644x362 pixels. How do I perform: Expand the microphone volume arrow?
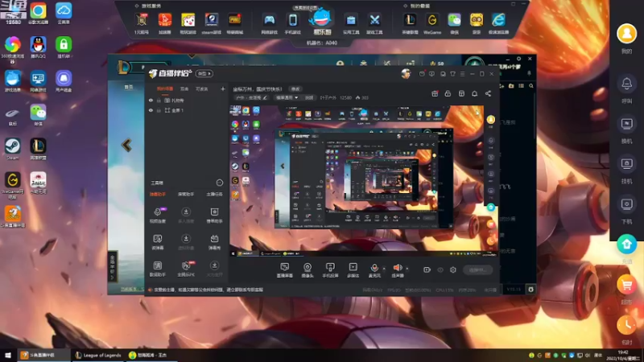384,269
